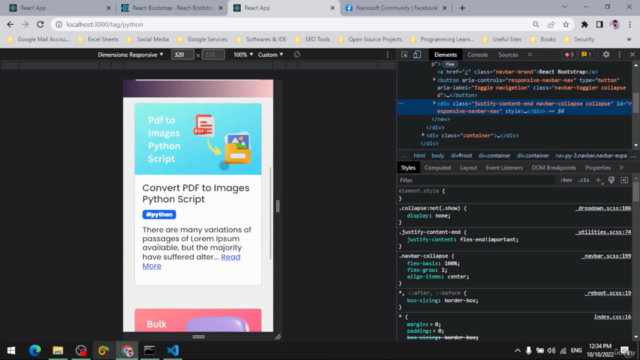
Task: Expand the div container node
Action: (423, 135)
